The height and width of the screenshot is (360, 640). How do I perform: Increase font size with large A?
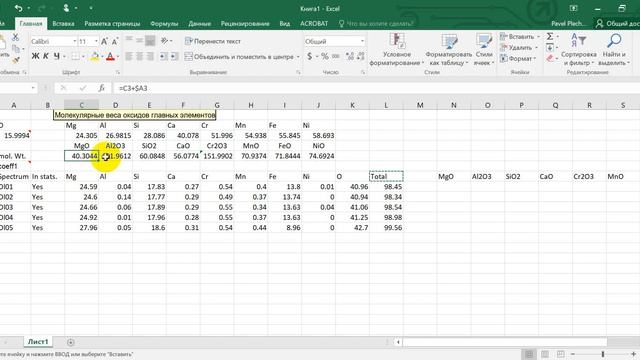(x=104, y=41)
